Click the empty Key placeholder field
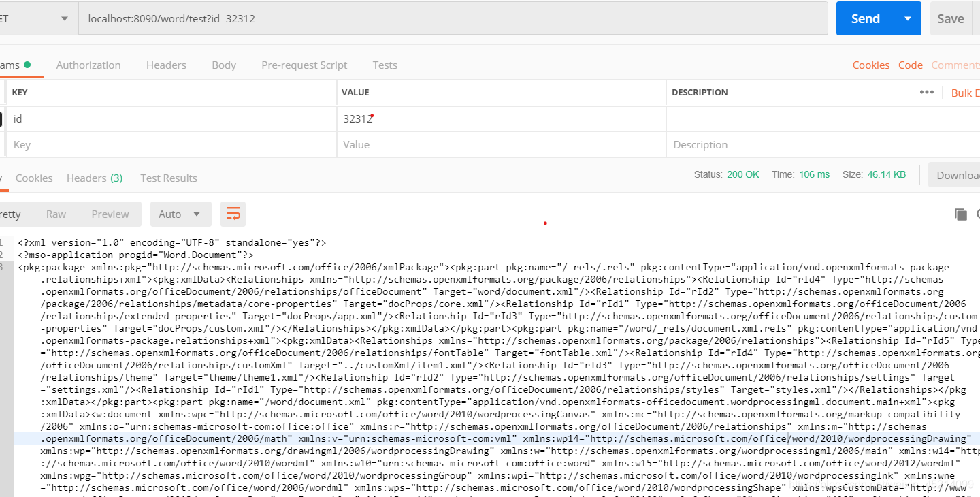This screenshot has width=980, height=497. [x=171, y=145]
